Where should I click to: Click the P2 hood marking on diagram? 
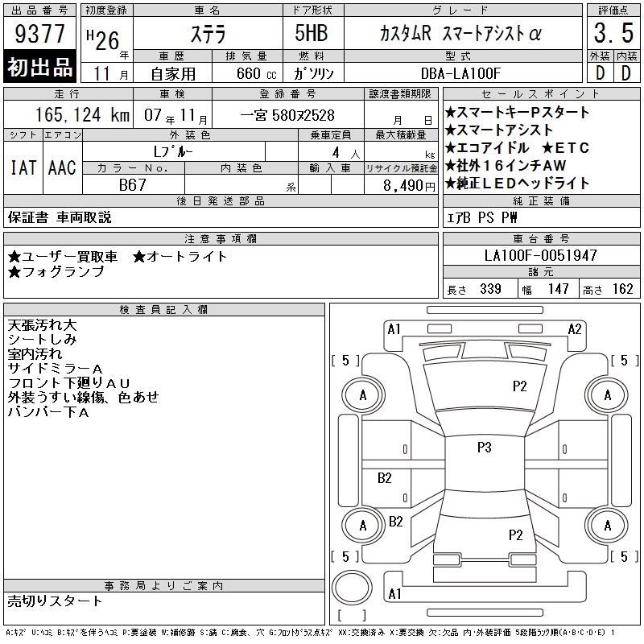click(x=519, y=386)
